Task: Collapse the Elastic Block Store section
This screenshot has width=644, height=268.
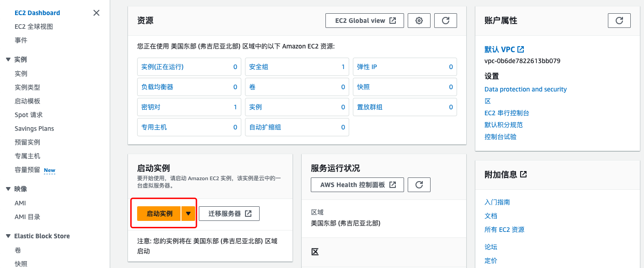Action: (8, 236)
